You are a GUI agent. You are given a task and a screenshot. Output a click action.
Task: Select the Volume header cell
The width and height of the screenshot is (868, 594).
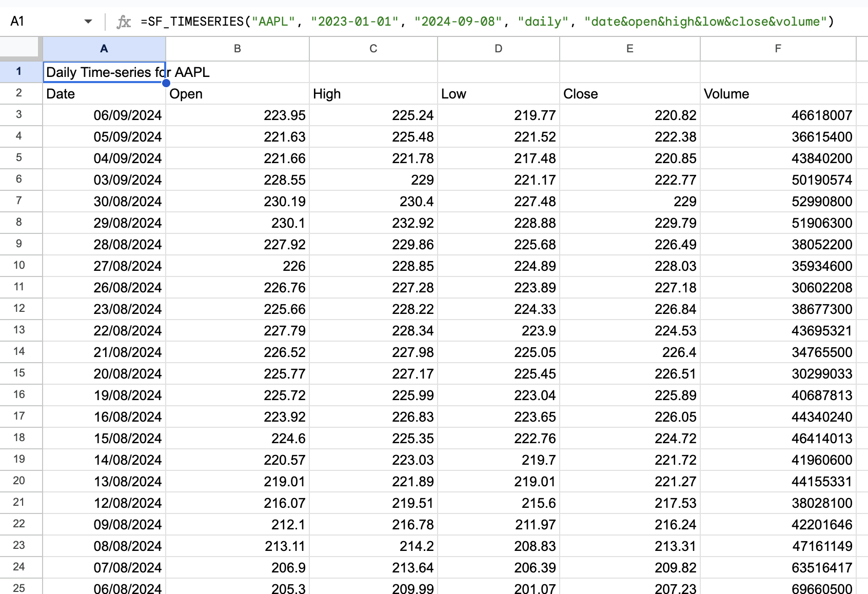click(x=778, y=93)
